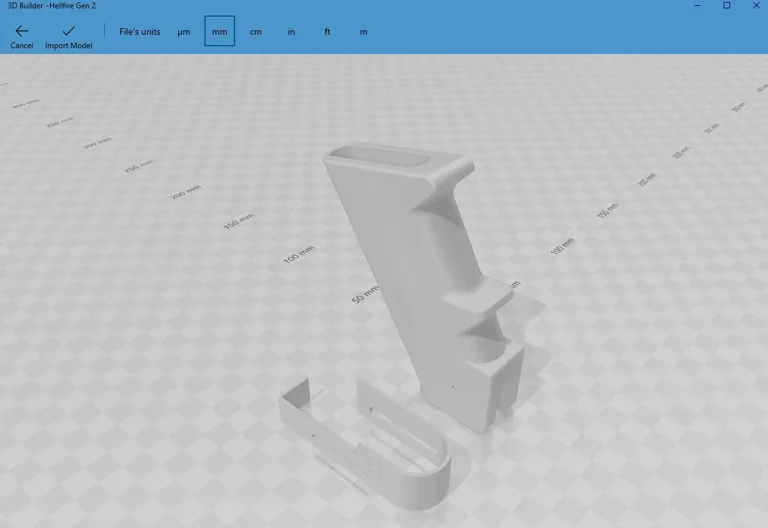Choose meters (m) unit option
The image size is (768, 528).
(x=363, y=32)
